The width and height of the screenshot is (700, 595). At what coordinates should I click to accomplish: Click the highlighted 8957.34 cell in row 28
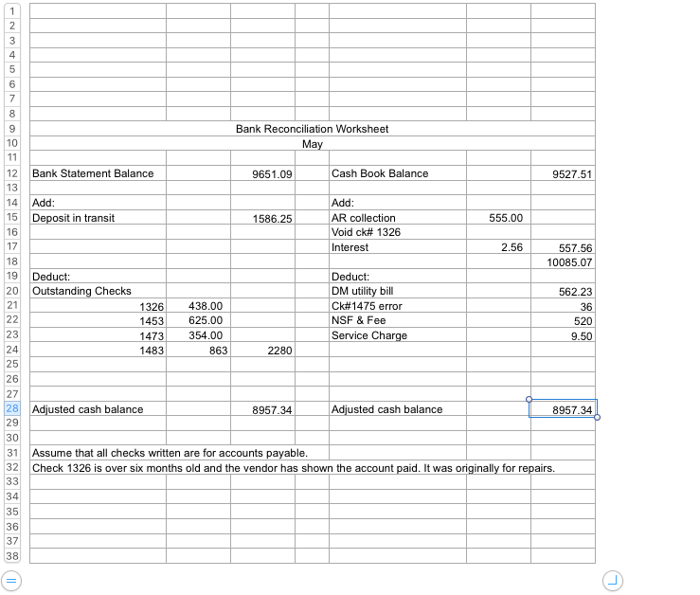(x=563, y=408)
